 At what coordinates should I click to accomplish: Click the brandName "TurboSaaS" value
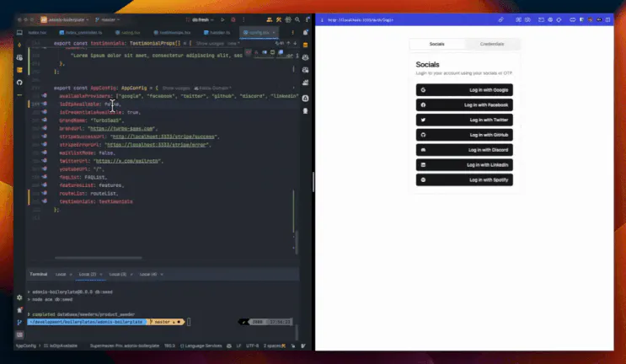[107, 120]
